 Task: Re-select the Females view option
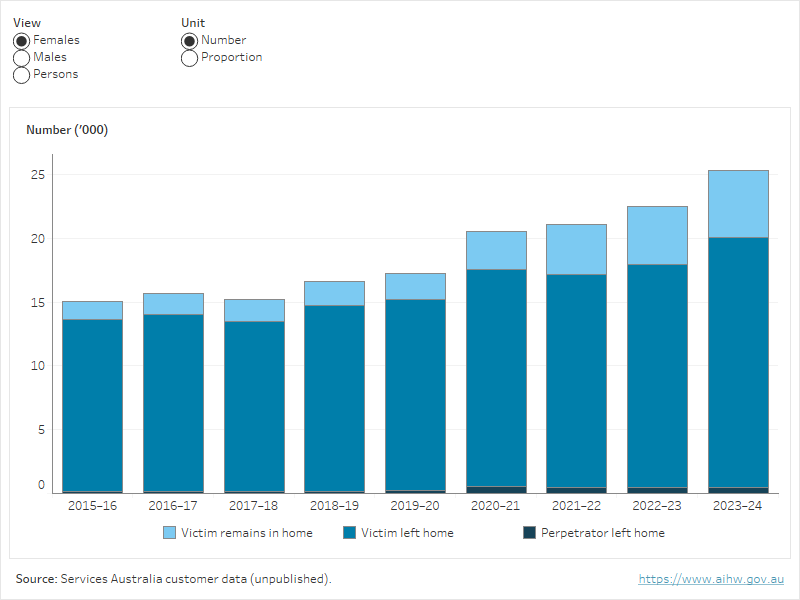click(x=21, y=40)
